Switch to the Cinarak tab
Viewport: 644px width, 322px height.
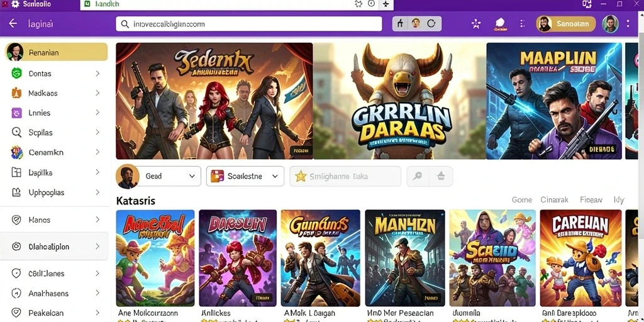tap(555, 200)
